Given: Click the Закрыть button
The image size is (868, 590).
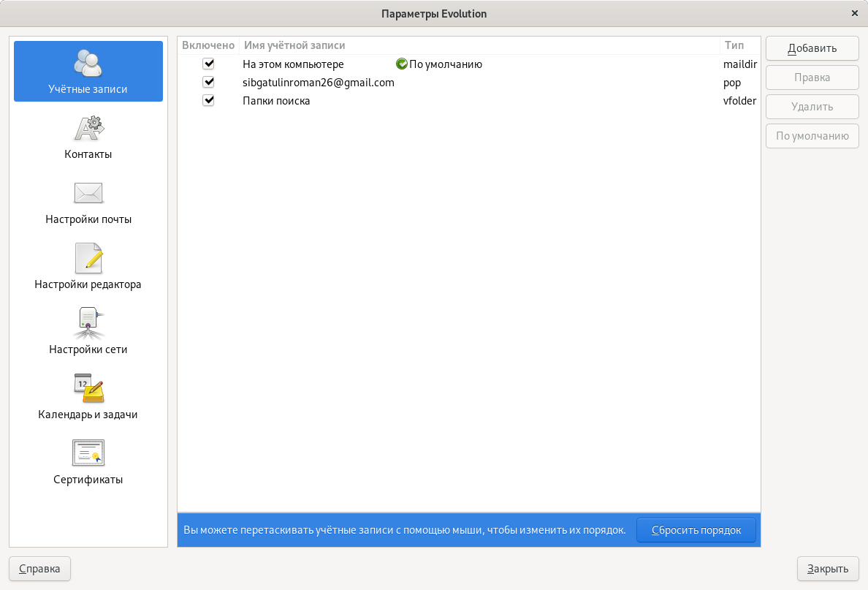Looking at the screenshot, I should coord(828,569).
